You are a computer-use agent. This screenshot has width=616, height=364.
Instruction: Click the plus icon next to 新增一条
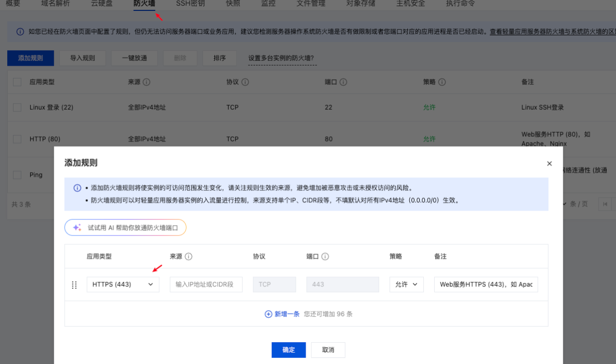pyautogui.click(x=268, y=314)
